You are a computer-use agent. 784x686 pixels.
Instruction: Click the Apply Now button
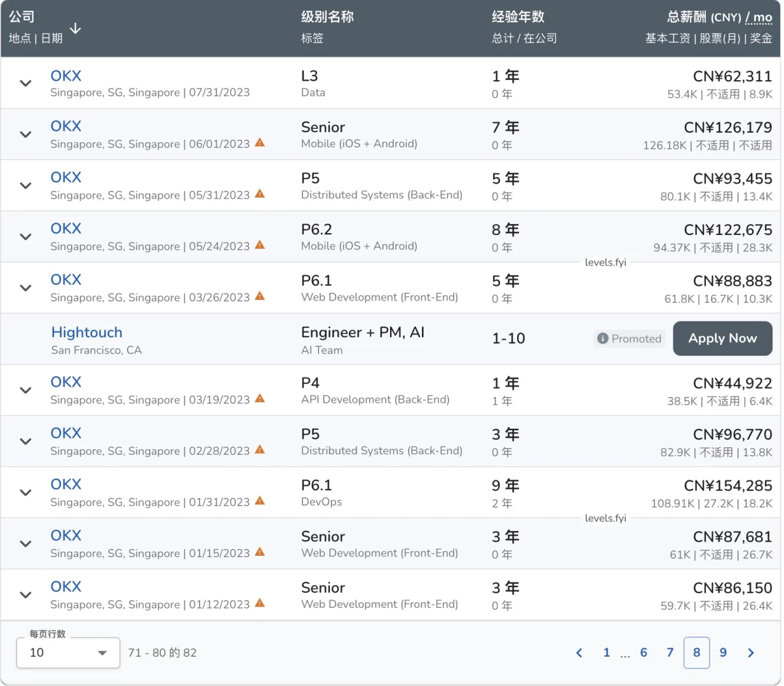point(722,339)
